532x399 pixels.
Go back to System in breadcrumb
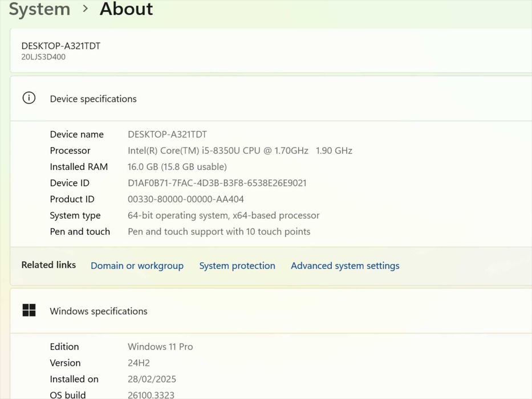[39, 9]
